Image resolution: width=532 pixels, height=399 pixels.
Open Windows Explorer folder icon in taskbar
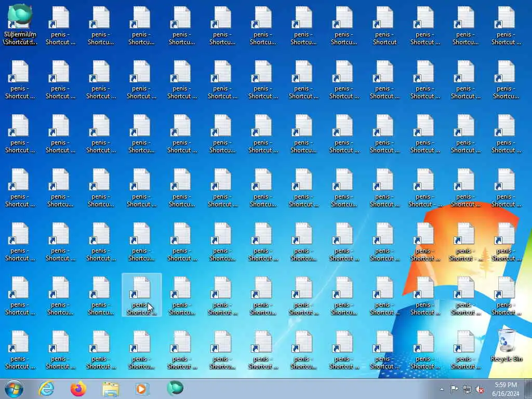(111, 389)
